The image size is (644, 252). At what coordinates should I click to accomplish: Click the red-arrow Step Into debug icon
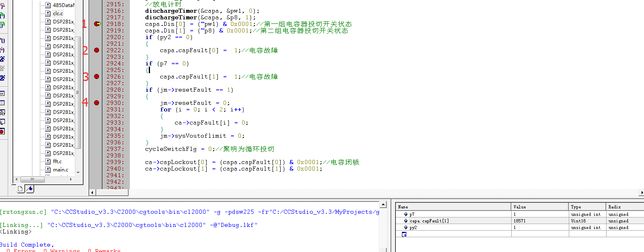2,6
